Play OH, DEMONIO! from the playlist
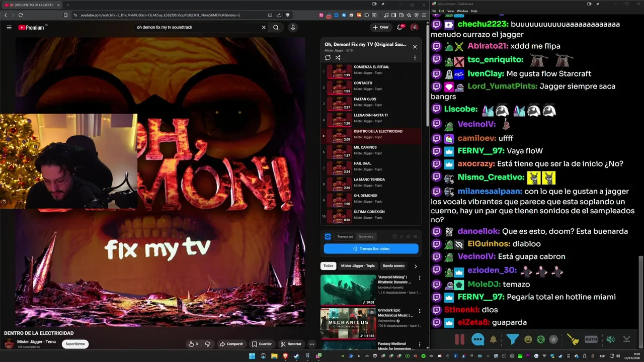 (371, 200)
